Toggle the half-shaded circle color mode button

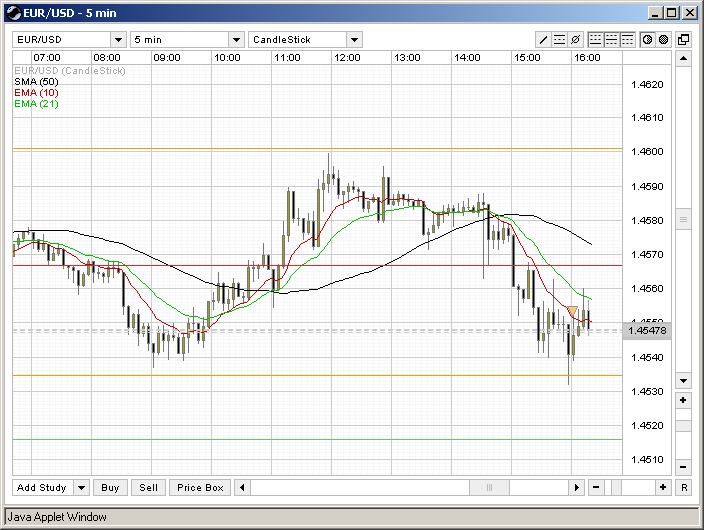(x=647, y=40)
